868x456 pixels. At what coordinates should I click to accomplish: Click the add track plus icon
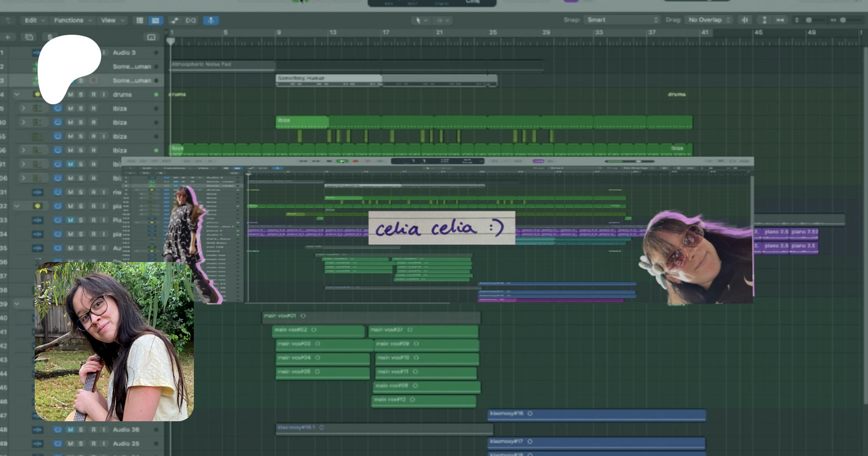point(8,37)
